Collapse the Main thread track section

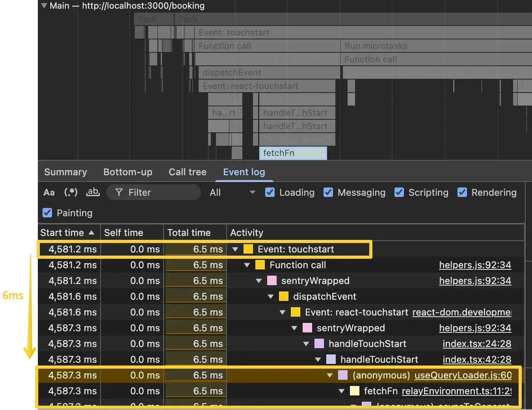44,6
